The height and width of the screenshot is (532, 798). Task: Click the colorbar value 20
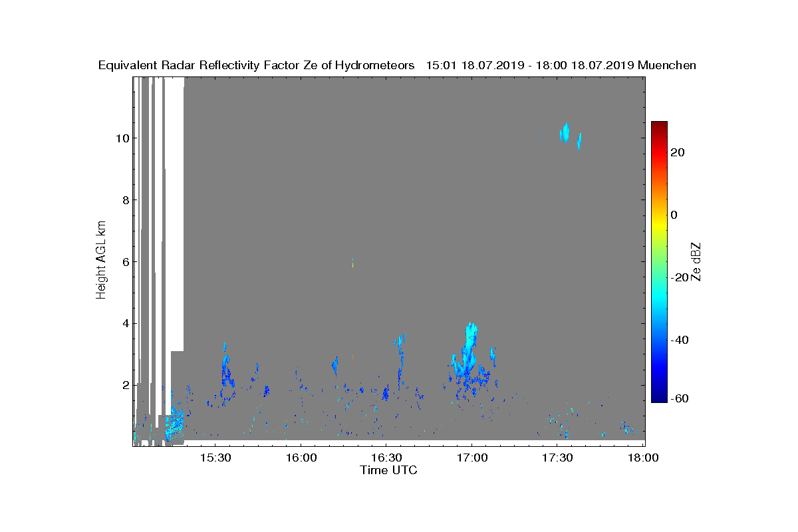click(678, 153)
